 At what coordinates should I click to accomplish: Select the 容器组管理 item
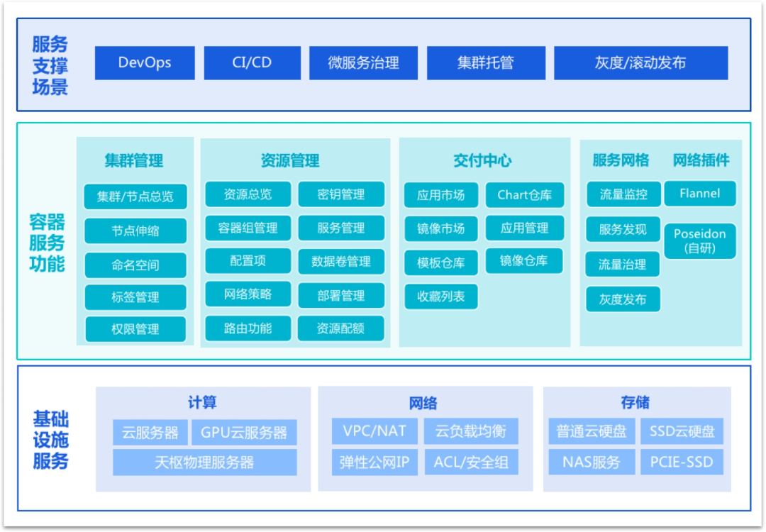[x=248, y=228]
